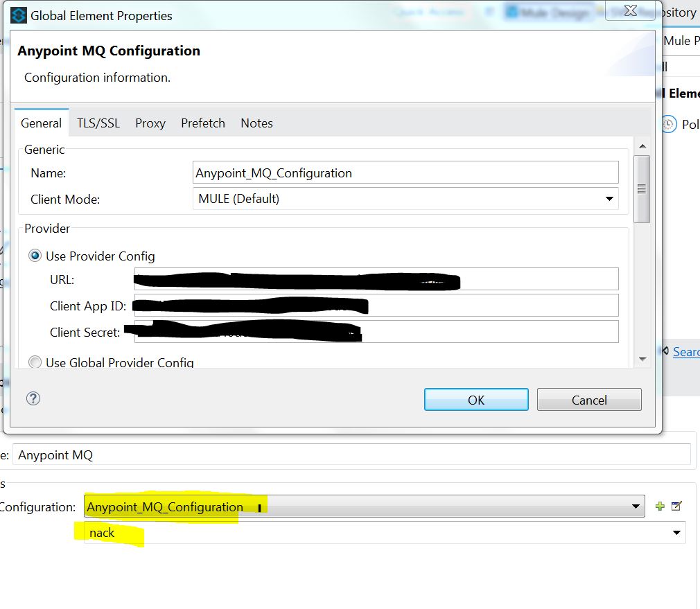Viewport: 700px width, 609px height.
Task: Click the Anypoint MQ display name field
Action: 352,454
